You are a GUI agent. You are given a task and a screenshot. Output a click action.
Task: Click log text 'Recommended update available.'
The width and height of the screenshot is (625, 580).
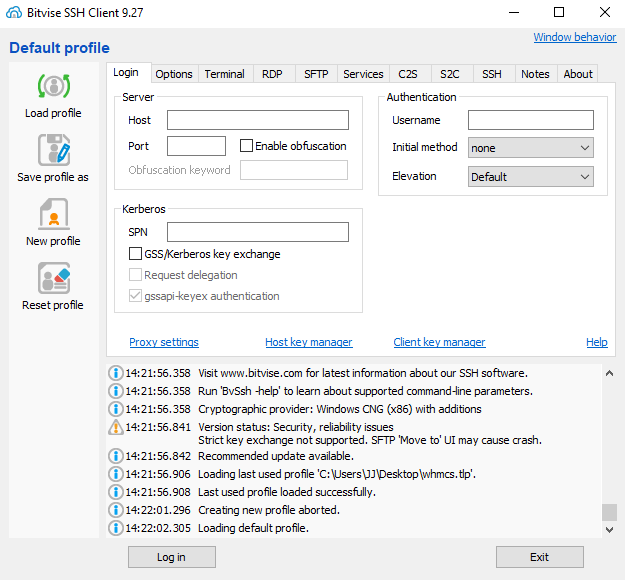click(x=276, y=456)
